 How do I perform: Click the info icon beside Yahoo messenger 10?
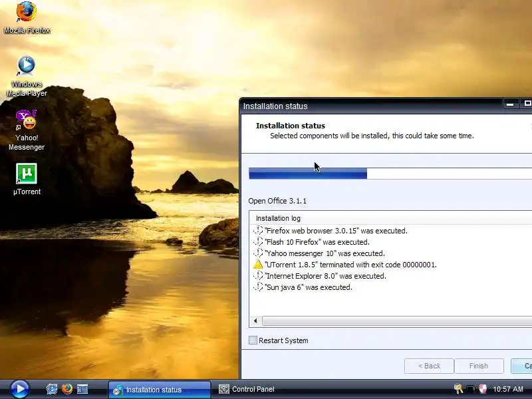258,253
